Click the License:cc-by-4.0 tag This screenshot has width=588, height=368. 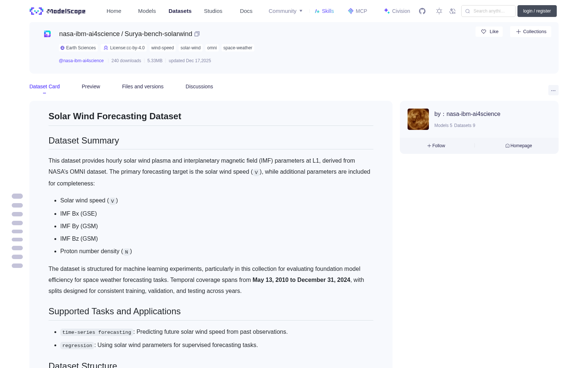pyautogui.click(x=124, y=48)
